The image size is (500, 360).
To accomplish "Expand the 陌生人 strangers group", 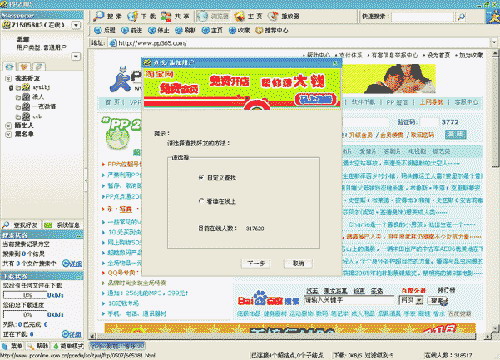I will [x=8, y=125].
